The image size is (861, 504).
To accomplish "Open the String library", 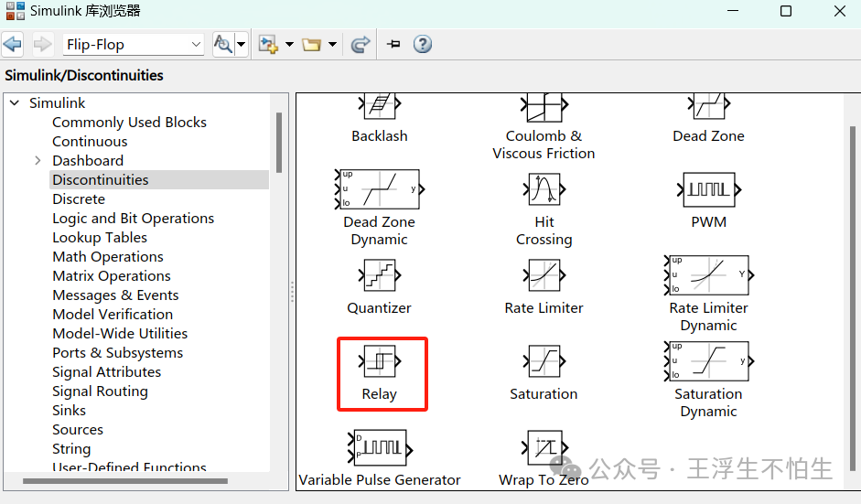I will [71, 448].
